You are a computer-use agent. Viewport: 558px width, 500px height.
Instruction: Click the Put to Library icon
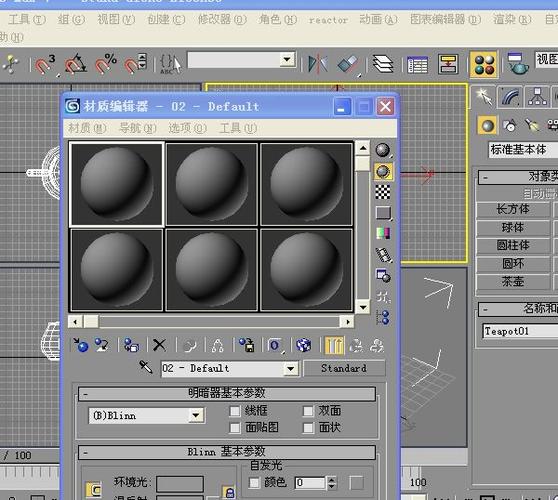point(246,345)
